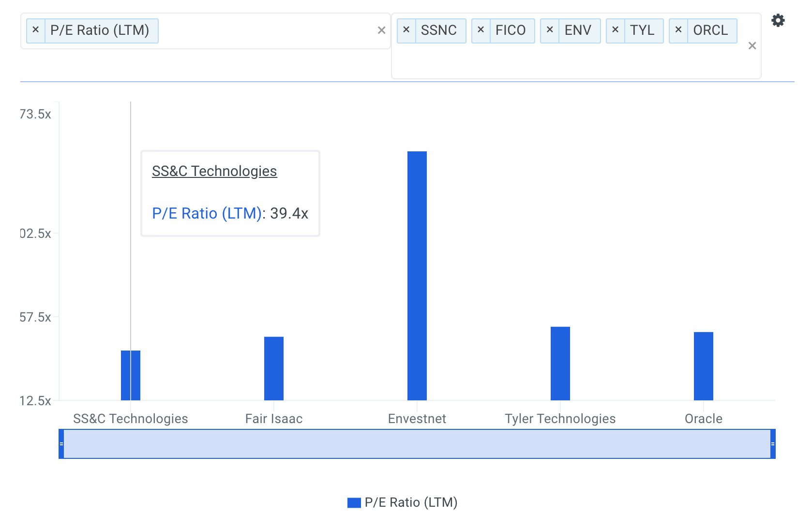Click P/E Ratio (LTM) link in tooltip
Screen dimensions: 812x528
click(207, 213)
